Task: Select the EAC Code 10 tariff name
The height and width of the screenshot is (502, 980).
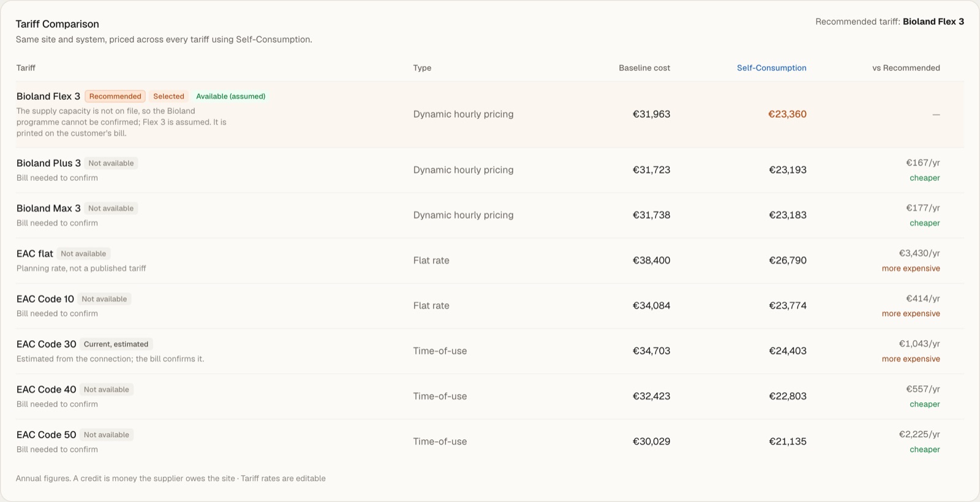Action: pyautogui.click(x=45, y=299)
